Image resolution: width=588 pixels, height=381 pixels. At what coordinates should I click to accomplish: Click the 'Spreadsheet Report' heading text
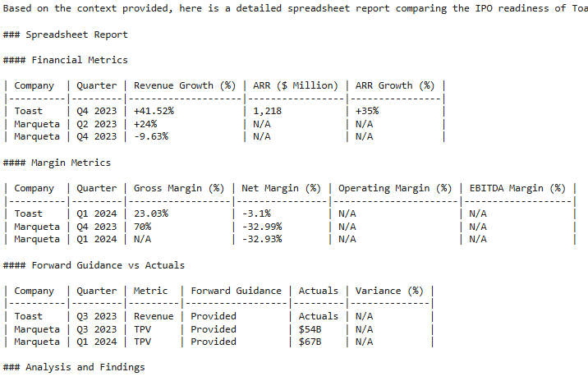tap(76, 34)
